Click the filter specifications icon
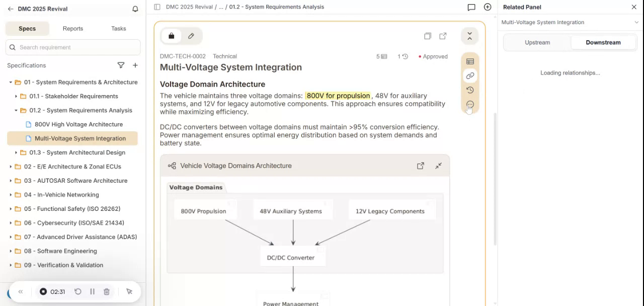 [x=121, y=65]
